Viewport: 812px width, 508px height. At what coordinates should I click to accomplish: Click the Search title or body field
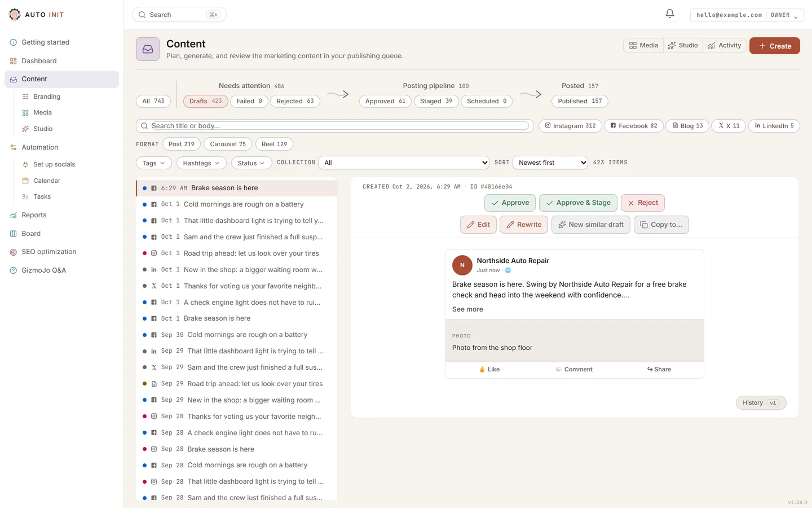coord(334,126)
